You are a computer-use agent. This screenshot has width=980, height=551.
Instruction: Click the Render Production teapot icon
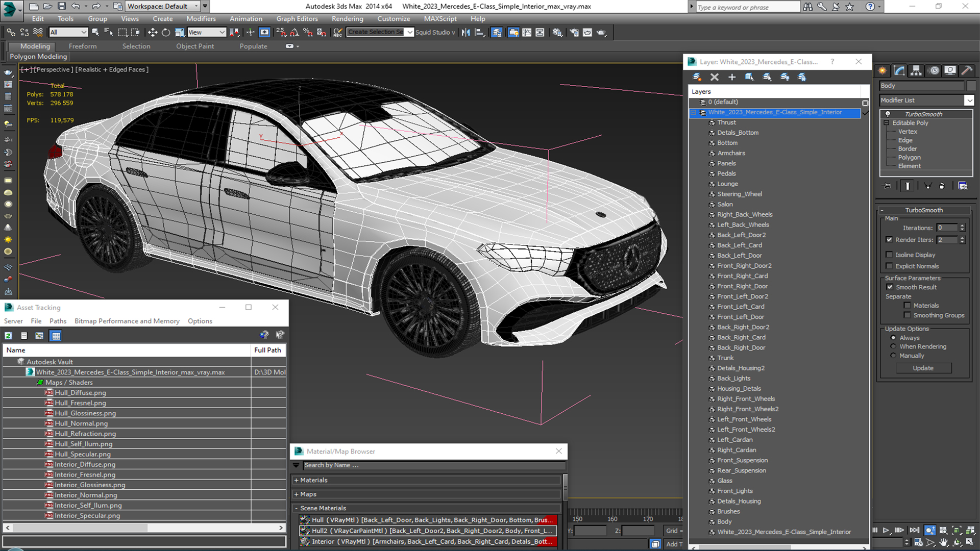[x=601, y=32]
